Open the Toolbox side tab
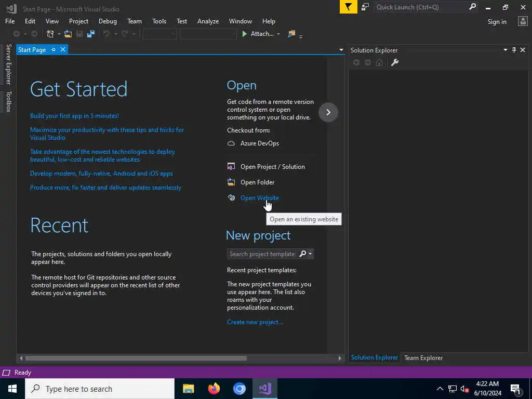Image resolution: width=532 pixels, height=399 pixels. 9,101
